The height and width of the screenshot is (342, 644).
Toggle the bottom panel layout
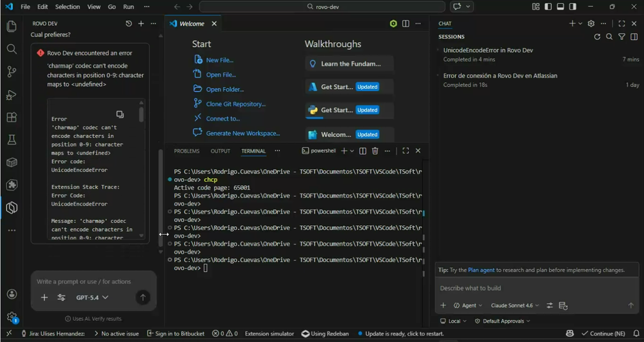[560, 6]
